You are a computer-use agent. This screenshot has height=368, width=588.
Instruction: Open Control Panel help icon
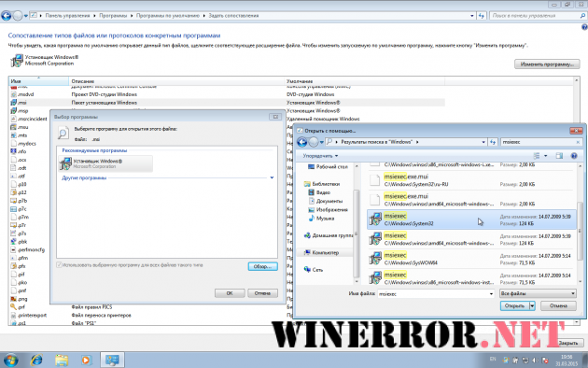[584, 27]
